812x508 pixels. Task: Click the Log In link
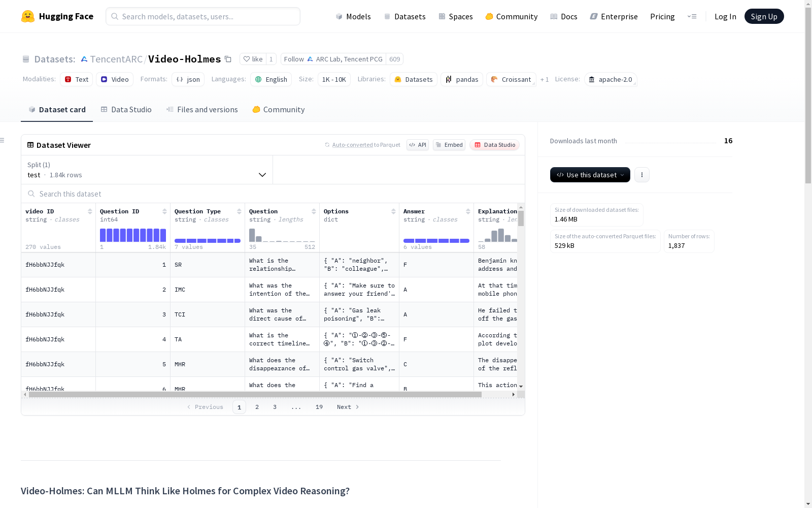[725, 16]
